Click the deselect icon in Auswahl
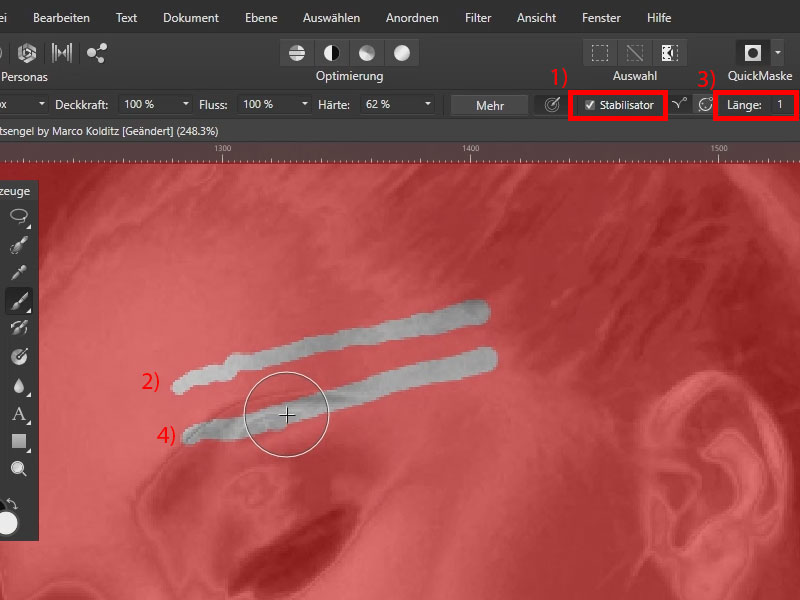 (x=635, y=53)
